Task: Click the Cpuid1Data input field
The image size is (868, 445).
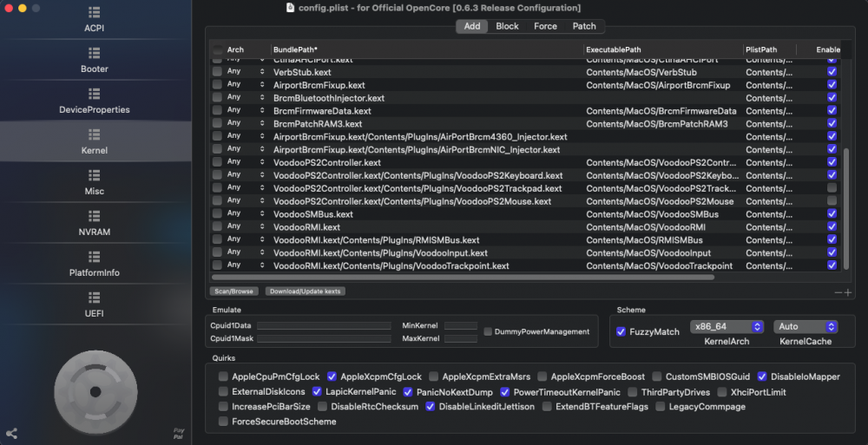Action: (x=324, y=325)
